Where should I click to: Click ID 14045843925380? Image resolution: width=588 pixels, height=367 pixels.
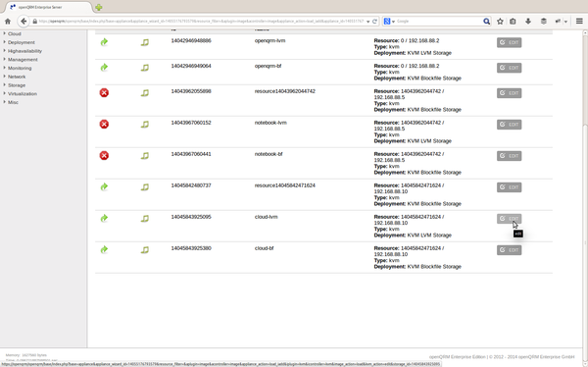tap(191, 248)
